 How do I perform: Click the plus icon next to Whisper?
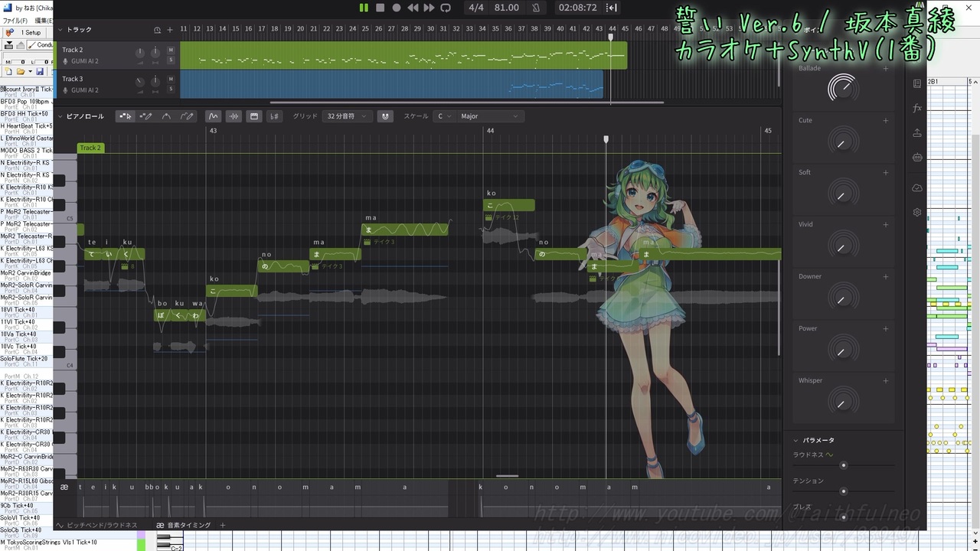tap(886, 380)
